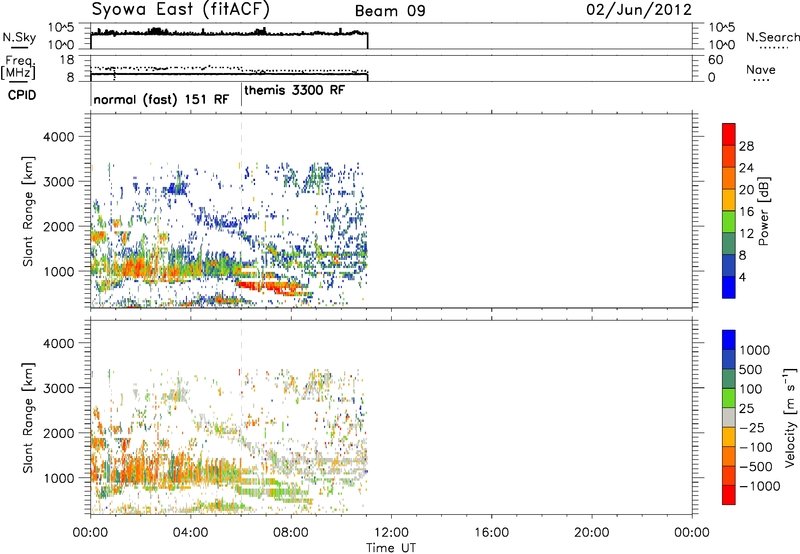Click the '4000' tick of the power panel
The height and width of the screenshot is (554, 800).
click(x=58, y=137)
